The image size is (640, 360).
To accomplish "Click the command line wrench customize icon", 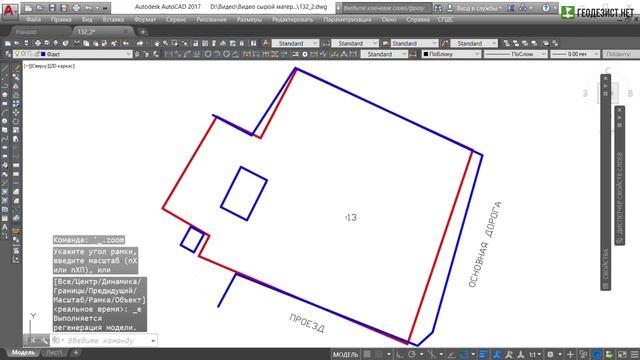I will 44,340.
